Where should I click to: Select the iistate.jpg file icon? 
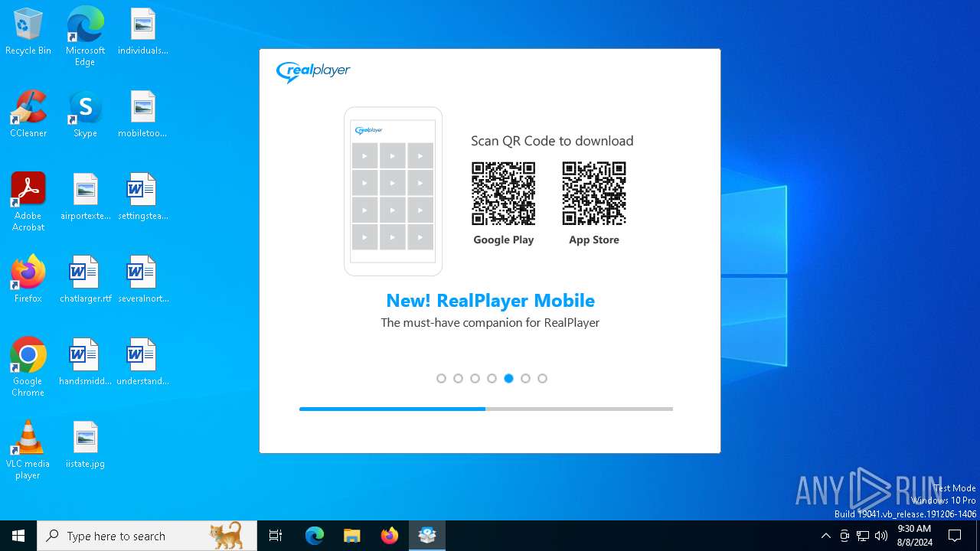pos(85,445)
